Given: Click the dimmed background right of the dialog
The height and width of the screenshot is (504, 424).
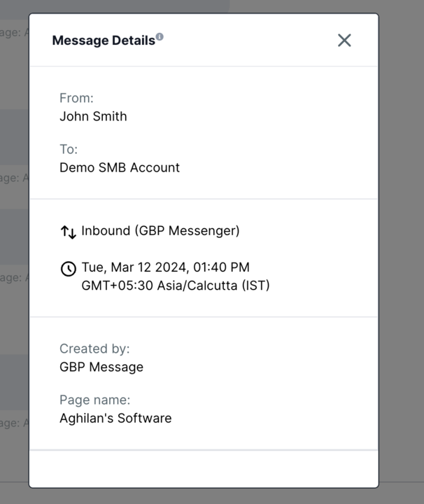Looking at the screenshot, I should [x=402, y=251].
